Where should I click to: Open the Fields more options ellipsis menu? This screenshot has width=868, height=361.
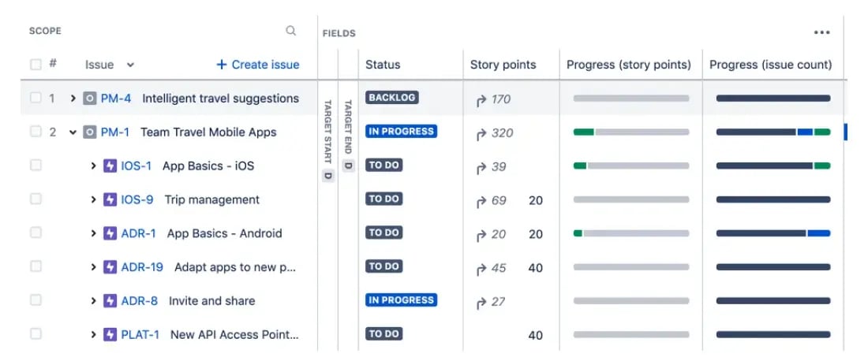[x=821, y=32]
